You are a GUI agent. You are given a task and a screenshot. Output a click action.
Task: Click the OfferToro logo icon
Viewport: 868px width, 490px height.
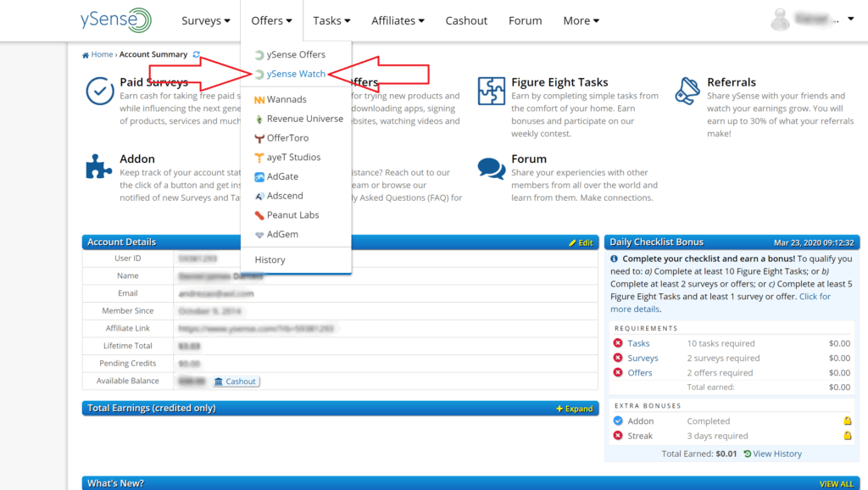tap(259, 138)
